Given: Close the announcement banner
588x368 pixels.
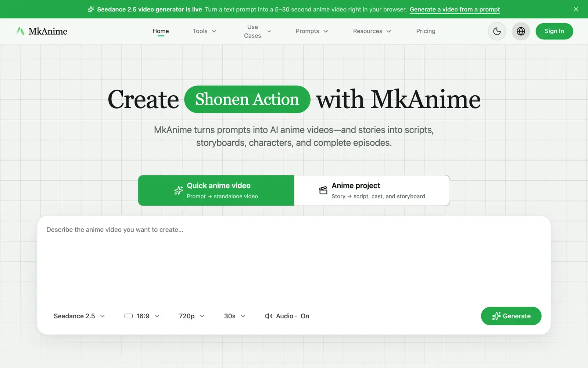Looking at the screenshot, I should tap(576, 9).
